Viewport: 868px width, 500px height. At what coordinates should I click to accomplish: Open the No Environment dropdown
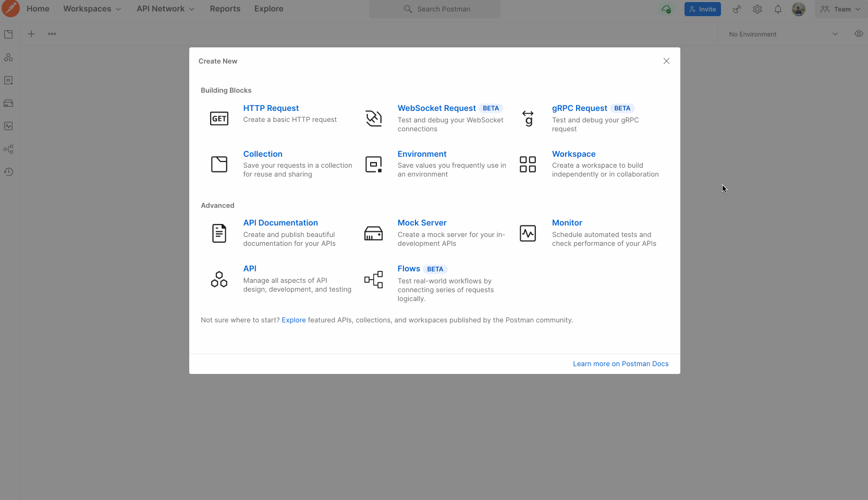pos(782,34)
